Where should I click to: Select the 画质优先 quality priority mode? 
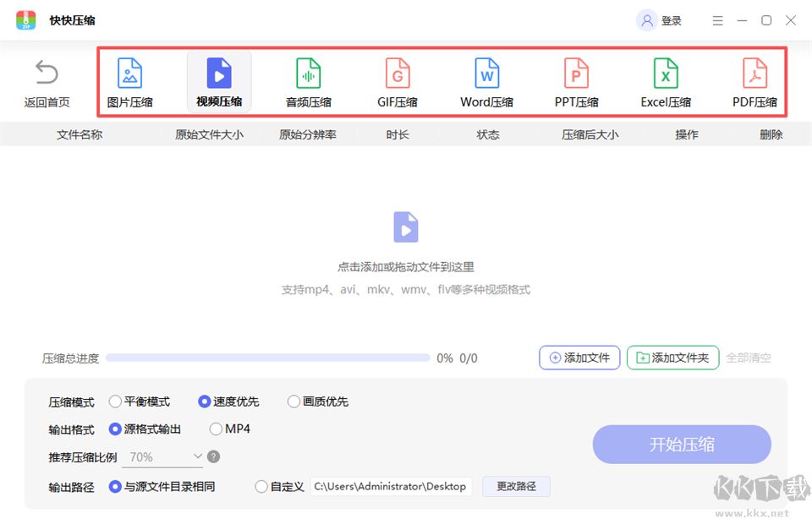coord(294,402)
